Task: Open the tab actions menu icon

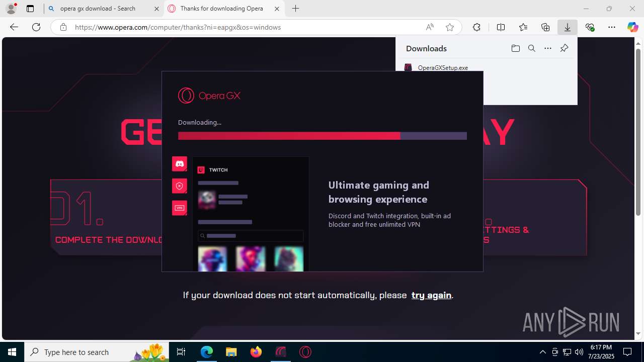Action: coord(30,9)
